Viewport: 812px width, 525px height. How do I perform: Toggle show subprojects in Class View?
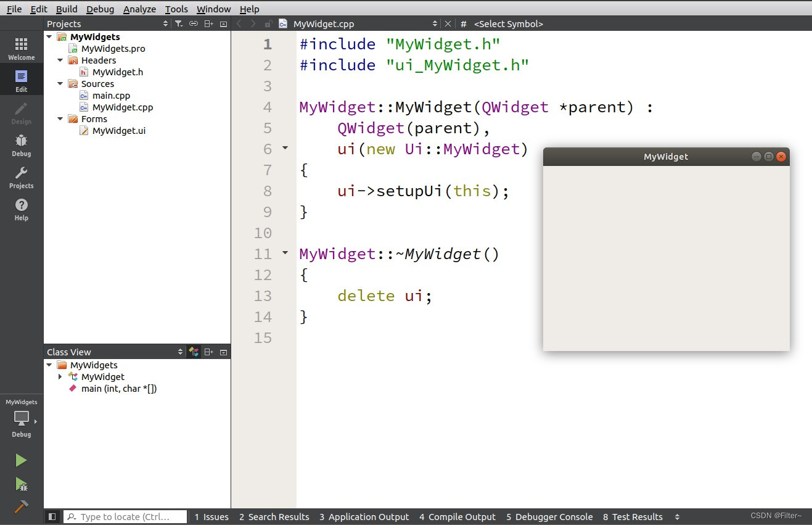click(194, 352)
